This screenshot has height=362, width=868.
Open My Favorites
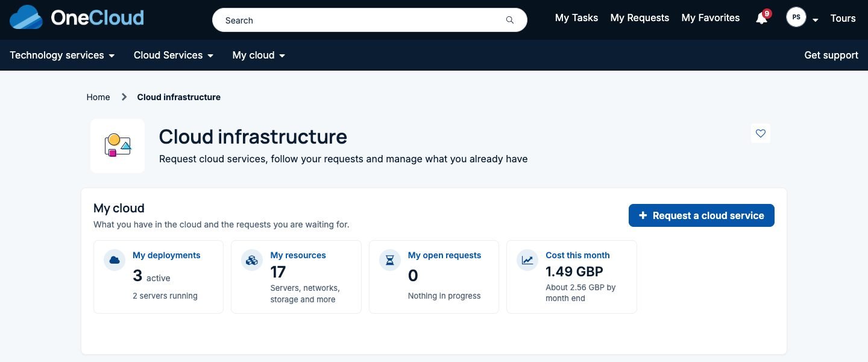point(710,18)
